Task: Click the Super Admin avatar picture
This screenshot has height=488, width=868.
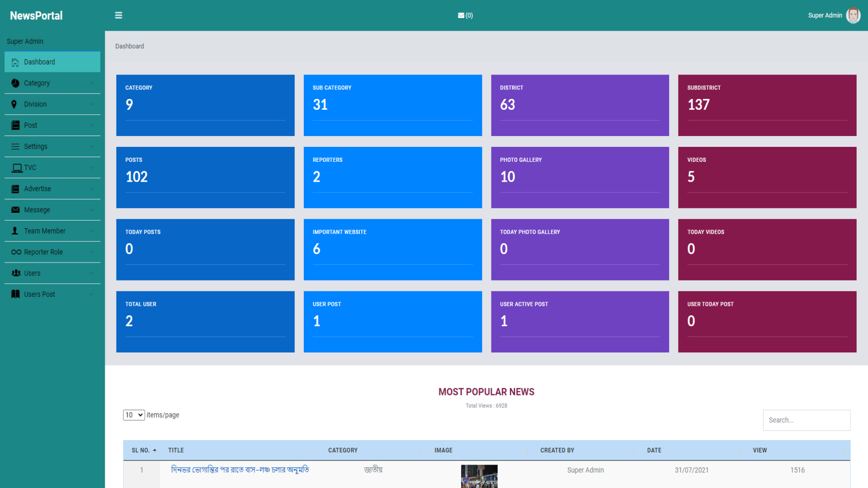Action: click(x=853, y=15)
